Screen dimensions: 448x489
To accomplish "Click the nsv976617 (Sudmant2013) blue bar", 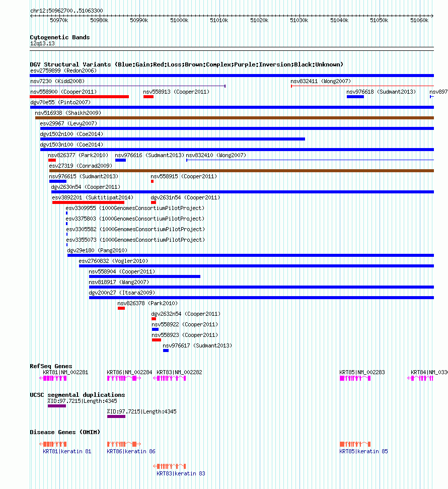I will click(166, 351).
